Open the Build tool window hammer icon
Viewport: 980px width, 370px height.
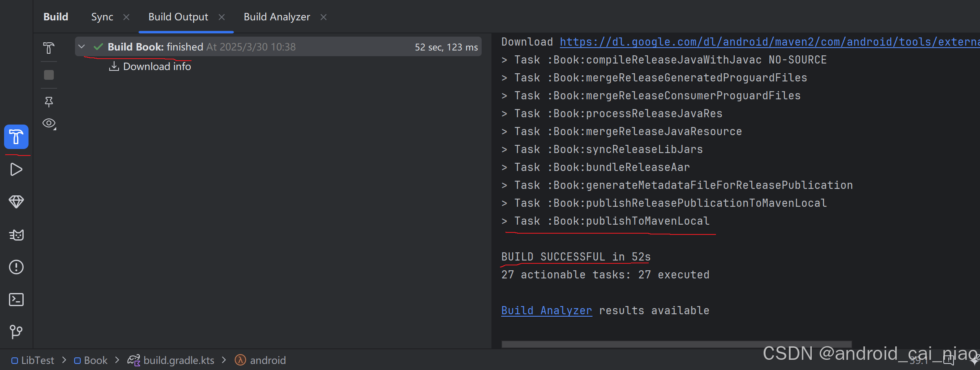[16, 137]
